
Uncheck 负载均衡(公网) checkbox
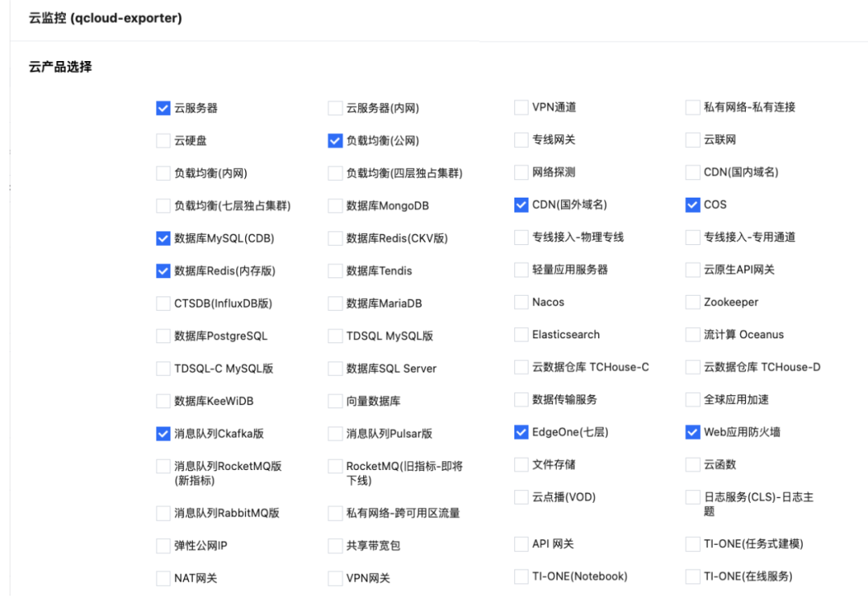click(335, 141)
